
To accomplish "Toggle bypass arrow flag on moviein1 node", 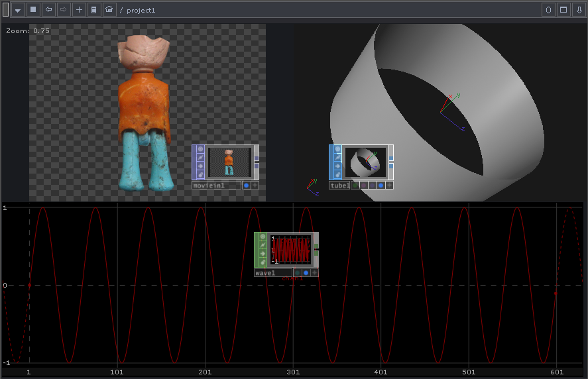I will [201, 166].
